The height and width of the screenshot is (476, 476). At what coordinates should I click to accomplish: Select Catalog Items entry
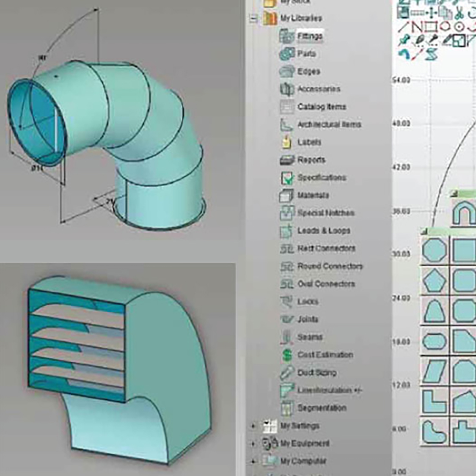(313, 107)
